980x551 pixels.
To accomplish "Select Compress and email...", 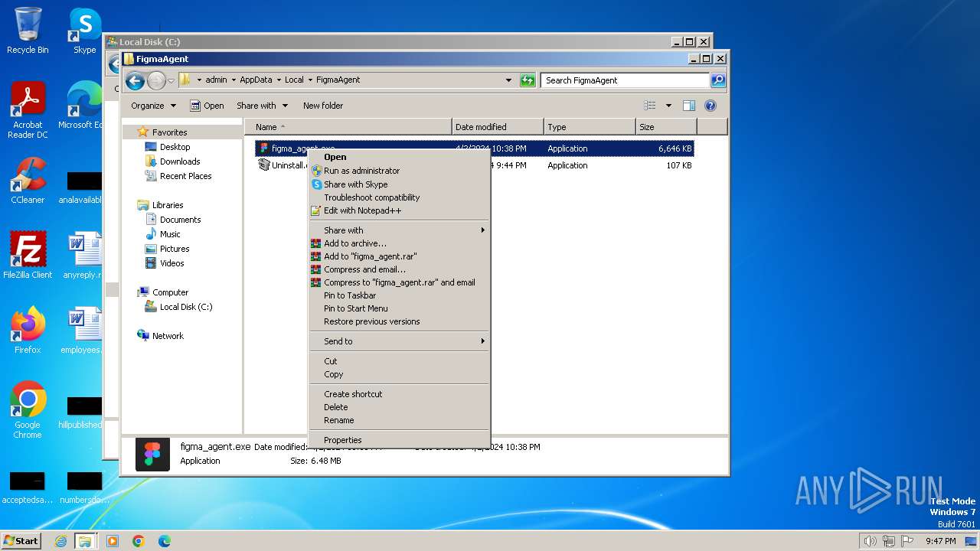I will pos(399,269).
